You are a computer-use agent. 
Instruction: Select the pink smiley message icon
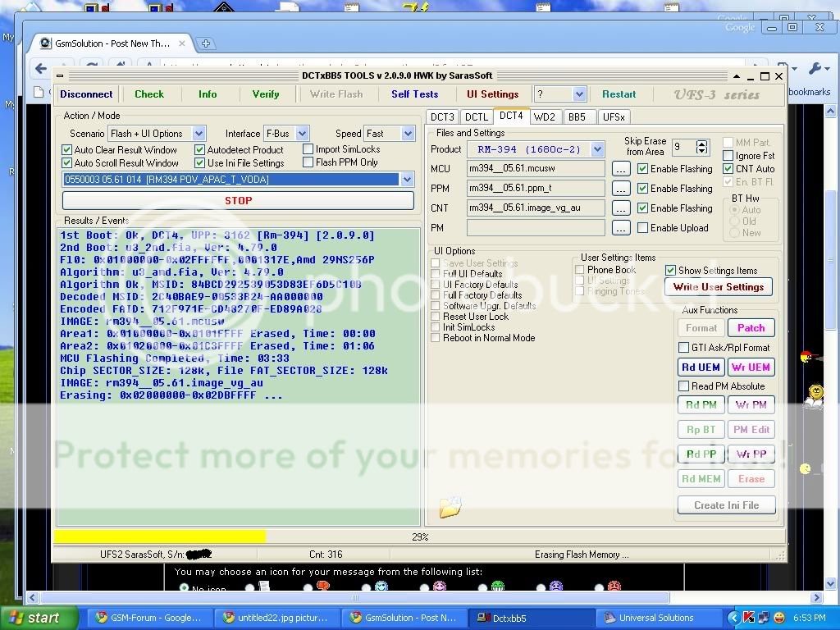point(440,587)
